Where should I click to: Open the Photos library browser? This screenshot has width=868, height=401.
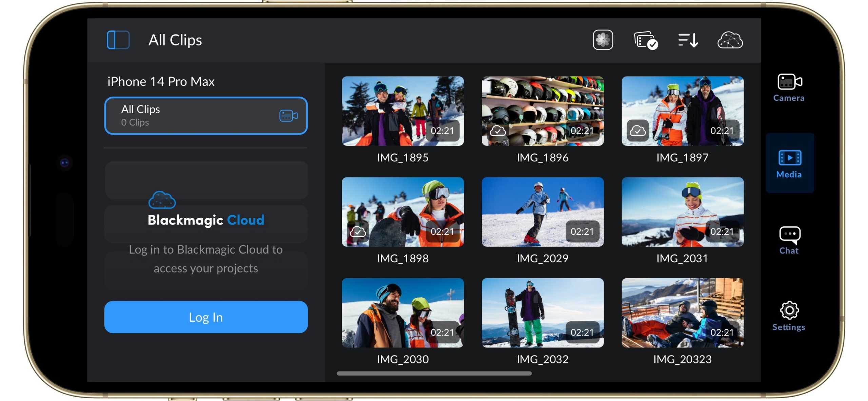tap(603, 40)
